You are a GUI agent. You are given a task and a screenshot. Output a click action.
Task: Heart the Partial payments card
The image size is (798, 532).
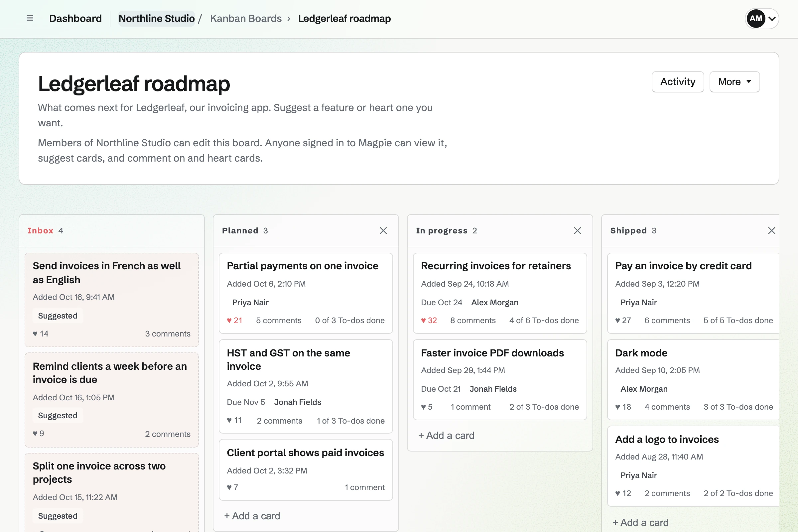(x=234, y=320)
